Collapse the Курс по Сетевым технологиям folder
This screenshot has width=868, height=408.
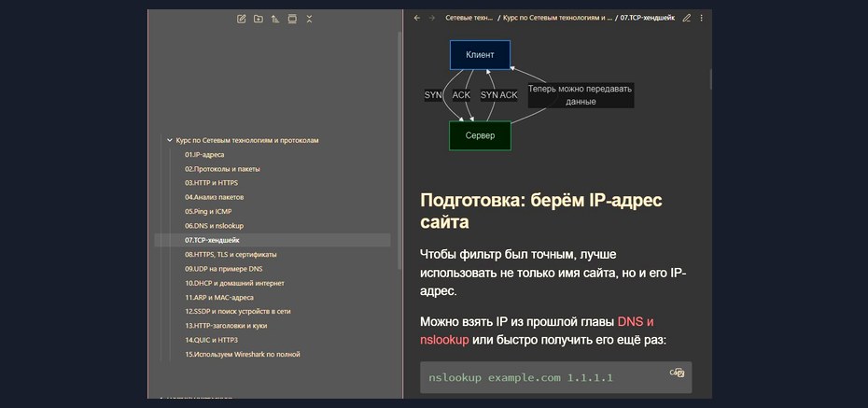click(x=169, y=141)
